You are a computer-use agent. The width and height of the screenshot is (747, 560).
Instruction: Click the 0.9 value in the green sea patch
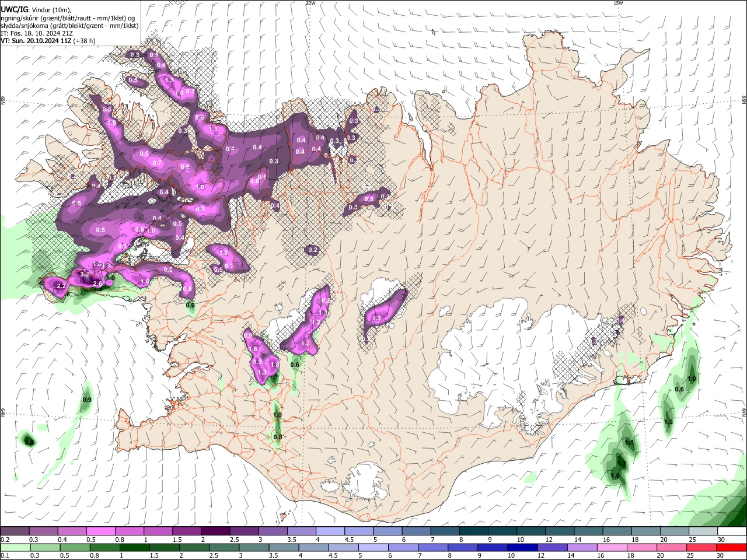[87, 400]
